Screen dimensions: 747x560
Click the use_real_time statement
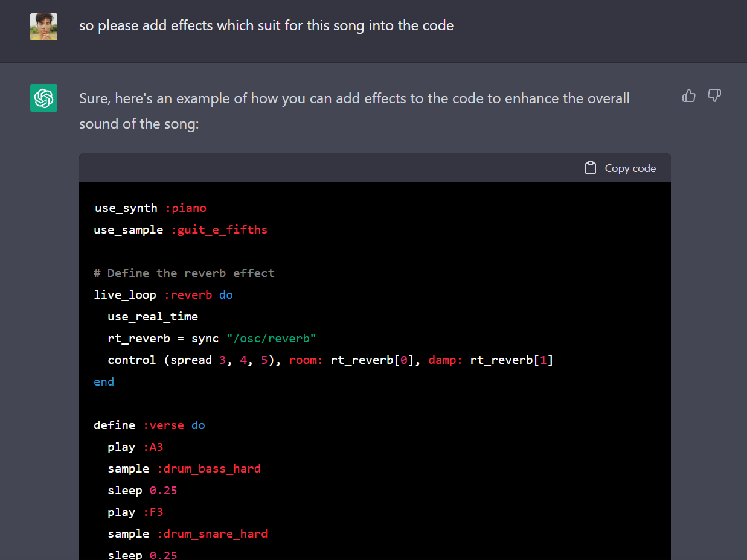pos(153,317)
